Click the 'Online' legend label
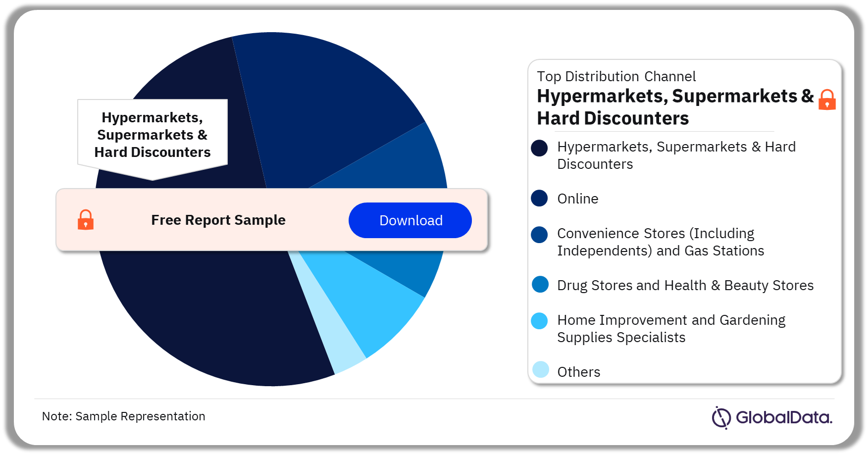The image size is (868, 455). pos(578,199)
